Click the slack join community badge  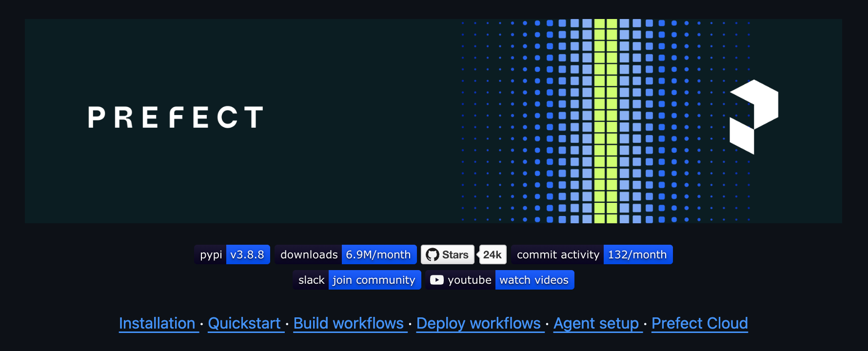tap(357, 280)
